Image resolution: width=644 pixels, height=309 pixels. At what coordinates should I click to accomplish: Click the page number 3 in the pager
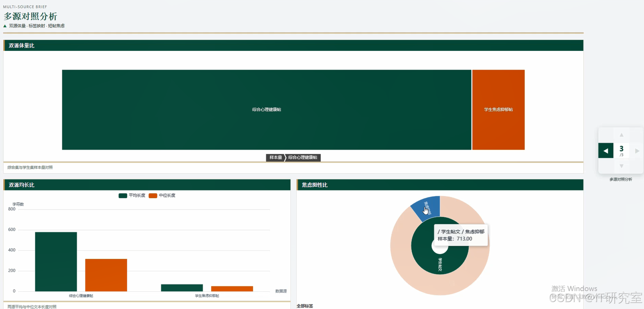[621, 149]
